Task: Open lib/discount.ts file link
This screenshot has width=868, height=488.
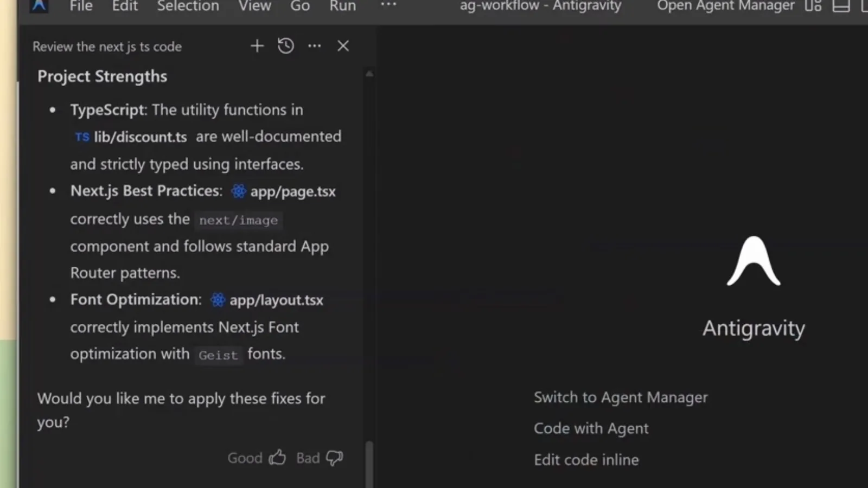Action: pos(140,137)
